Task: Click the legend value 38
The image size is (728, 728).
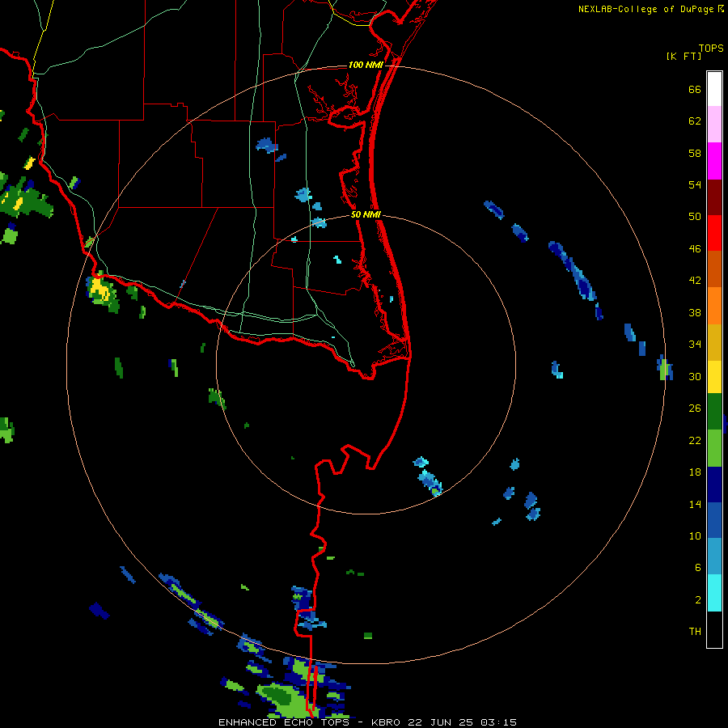Action: 695,312
